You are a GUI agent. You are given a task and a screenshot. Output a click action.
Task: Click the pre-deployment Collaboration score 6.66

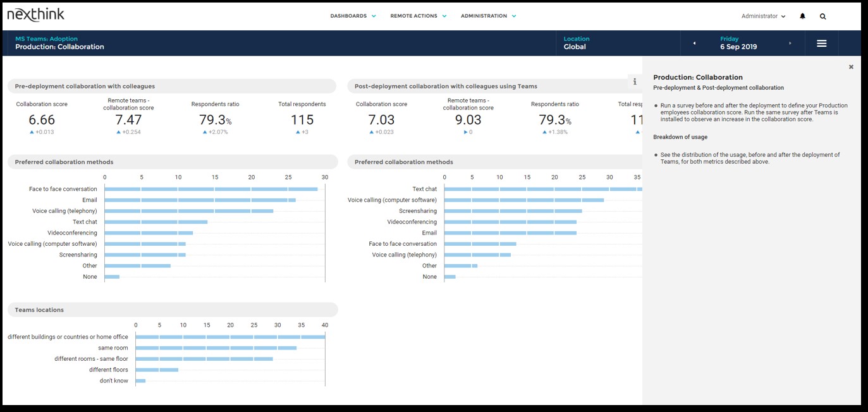pos(42,120)
